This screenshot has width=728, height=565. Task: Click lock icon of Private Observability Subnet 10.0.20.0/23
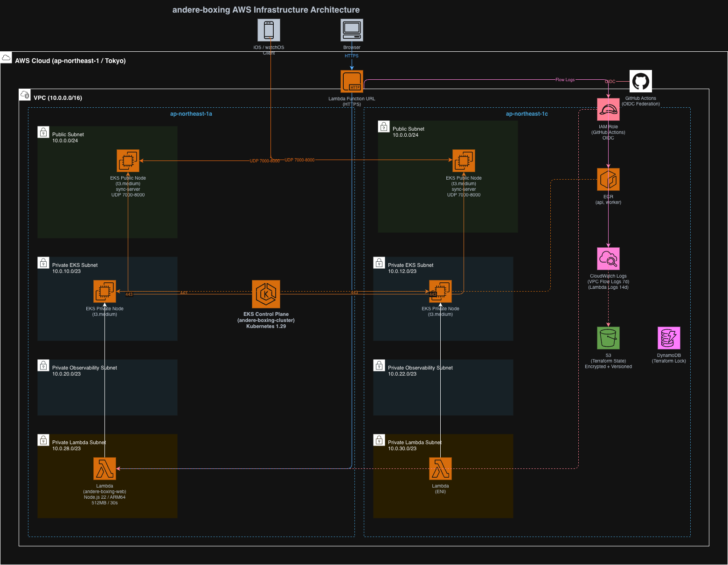point(43,365)
